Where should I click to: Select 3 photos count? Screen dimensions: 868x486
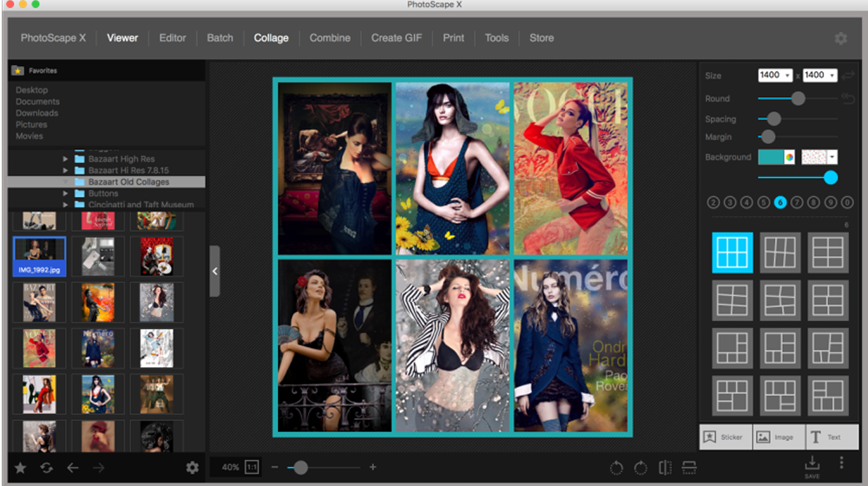click(730, 202)
